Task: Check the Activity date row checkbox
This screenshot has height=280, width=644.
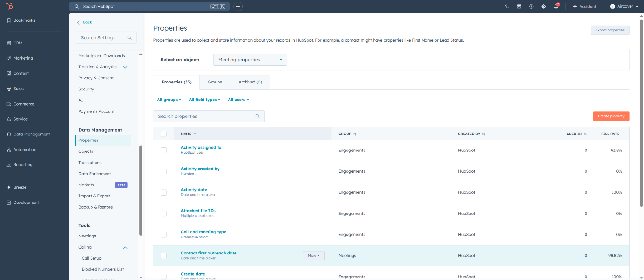Action: (x=164, y=192)
